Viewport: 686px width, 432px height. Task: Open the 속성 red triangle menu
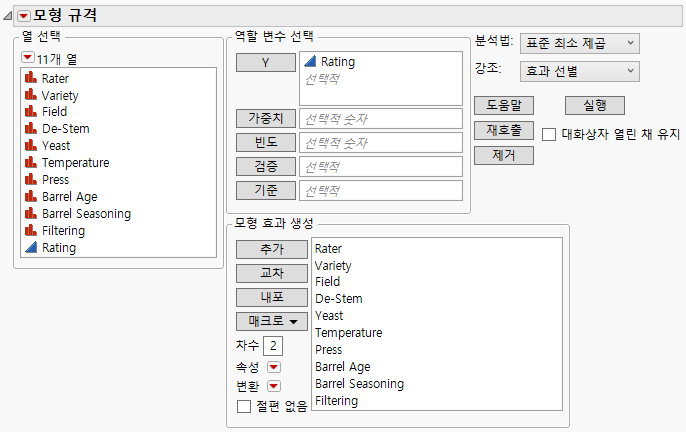[x=274, y=366]
